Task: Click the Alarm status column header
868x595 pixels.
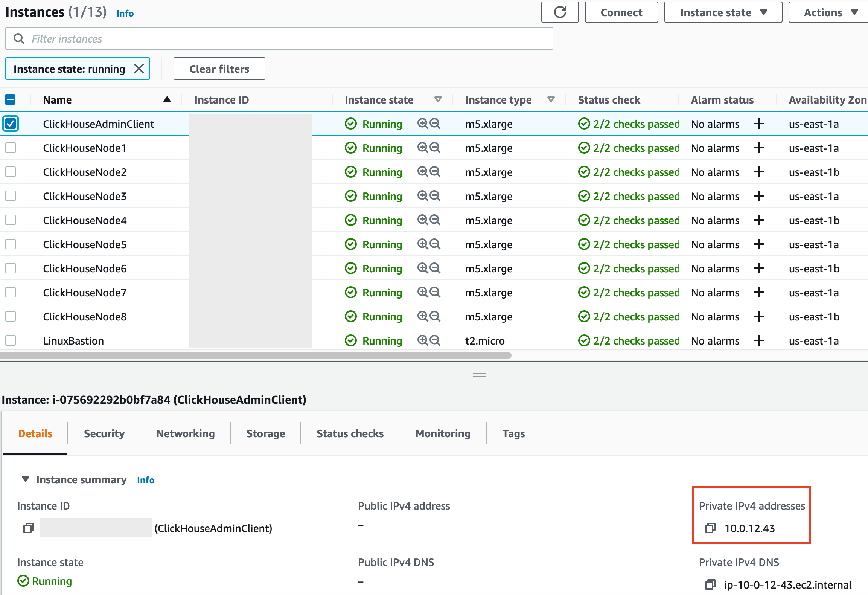Action: tap(722, 100)
